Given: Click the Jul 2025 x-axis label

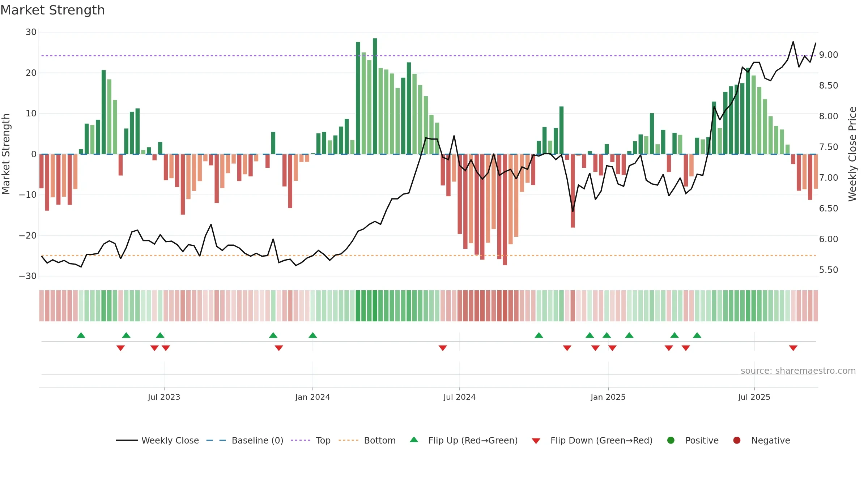Looking at the screenshot, I should [x=754, y=397].
